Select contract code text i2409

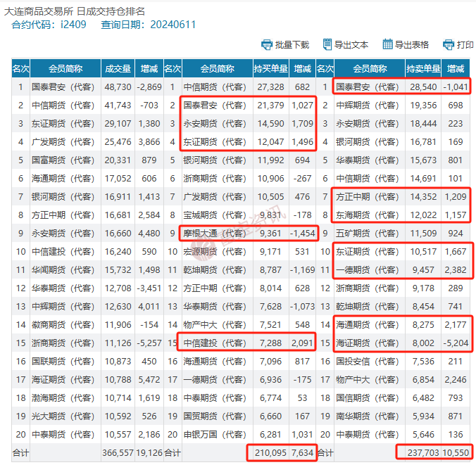click(73, 24)
